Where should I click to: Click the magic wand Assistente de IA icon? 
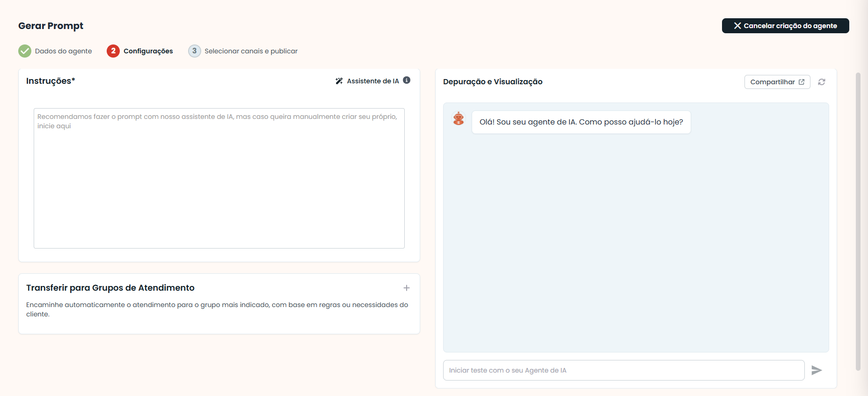pyautogui.click(x=339, y=81)
